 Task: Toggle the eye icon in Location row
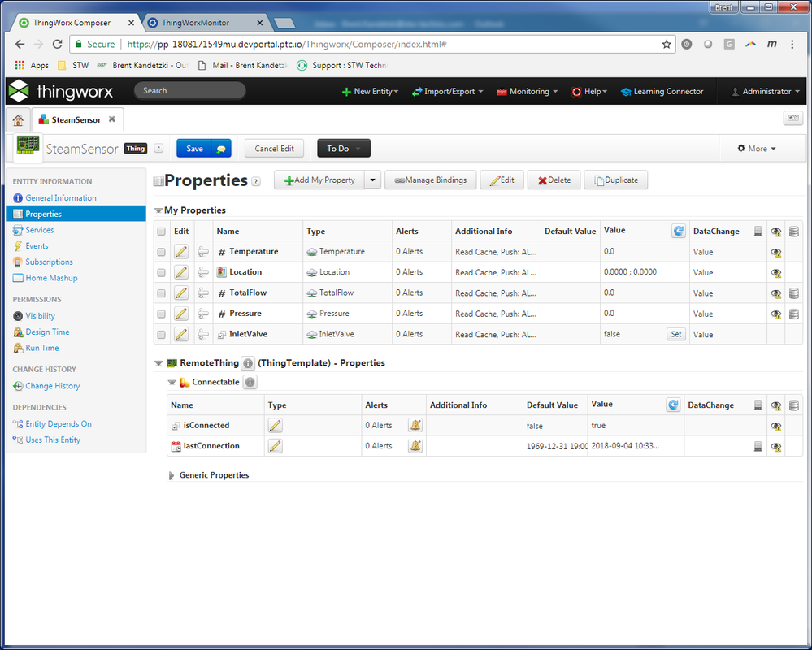pos(775,273)
